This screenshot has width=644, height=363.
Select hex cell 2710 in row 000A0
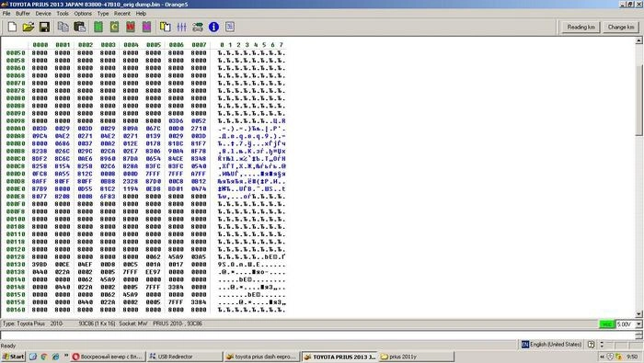tap(199, 129)
